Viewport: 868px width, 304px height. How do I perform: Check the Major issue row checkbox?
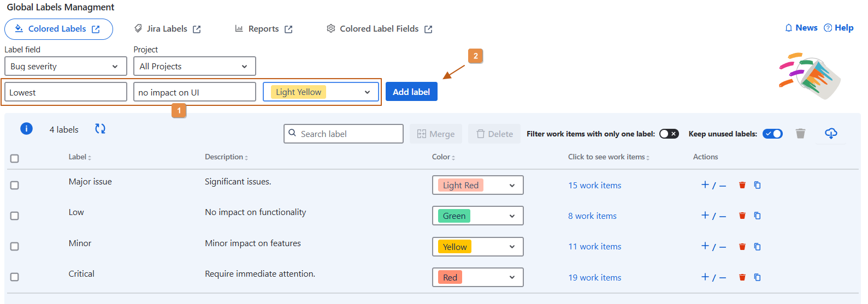click(15, 186)
